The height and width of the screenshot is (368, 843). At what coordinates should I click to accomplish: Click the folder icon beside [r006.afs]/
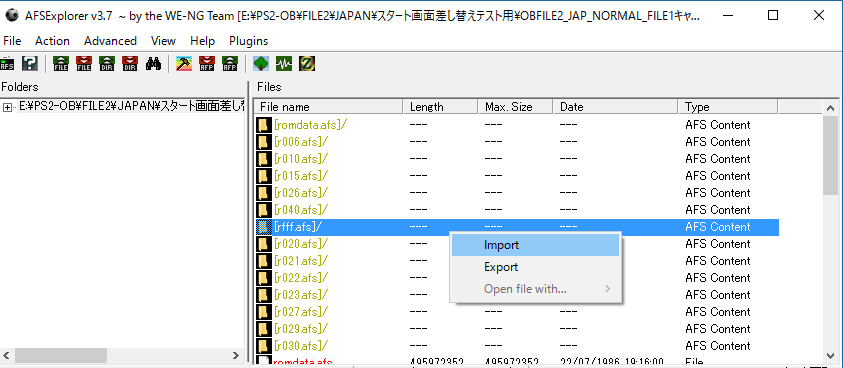(264, 142)
